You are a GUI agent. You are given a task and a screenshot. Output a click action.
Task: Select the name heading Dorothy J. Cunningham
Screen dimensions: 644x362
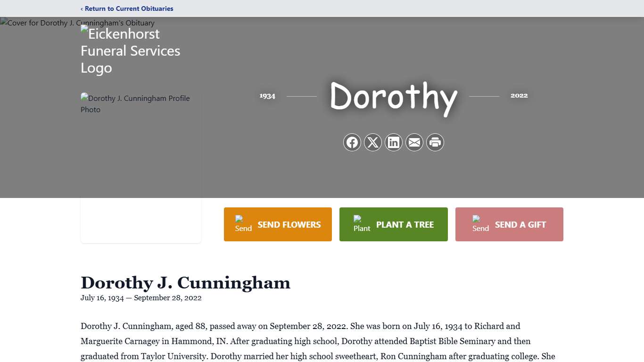click(x=185, y=283)
